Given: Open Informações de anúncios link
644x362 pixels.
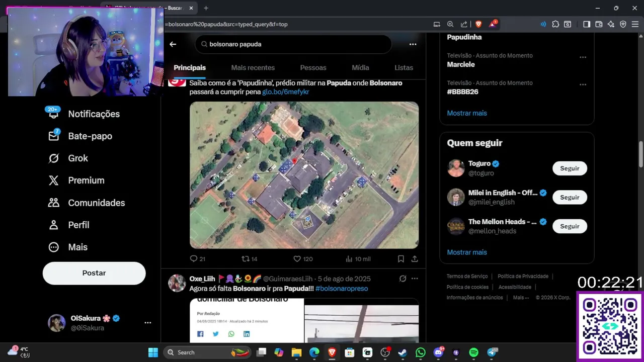Looking at the screenshot, I should 474,298.
